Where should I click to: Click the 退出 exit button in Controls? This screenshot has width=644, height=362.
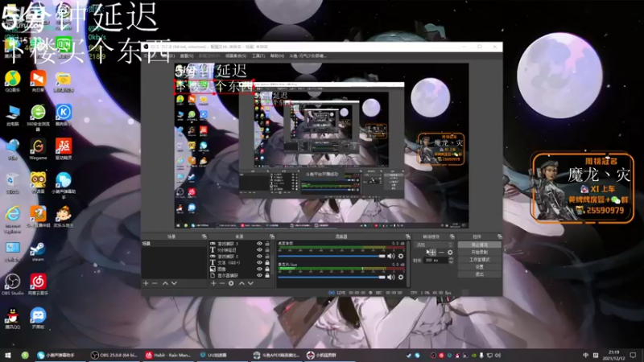[479, 274]
